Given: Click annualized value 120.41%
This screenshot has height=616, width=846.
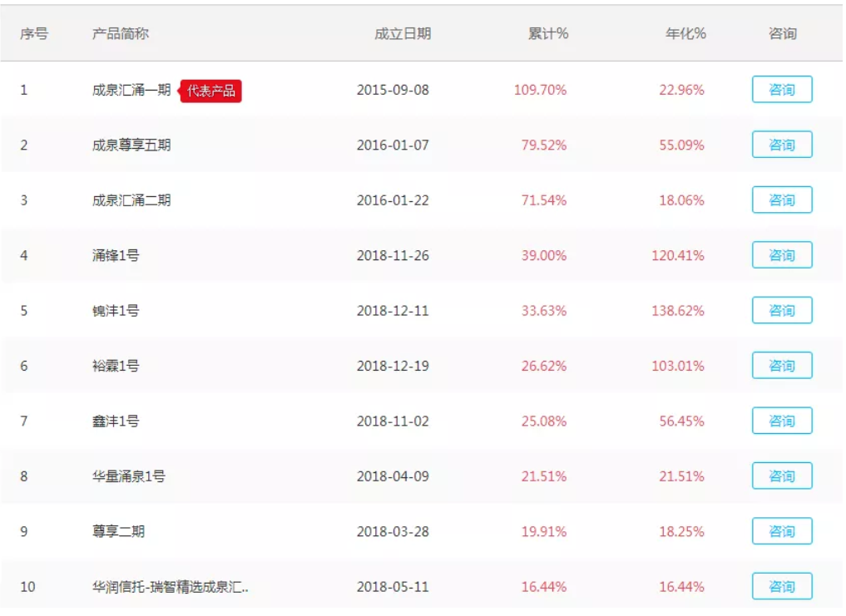Looking at the screenshot, I should 678,255.
